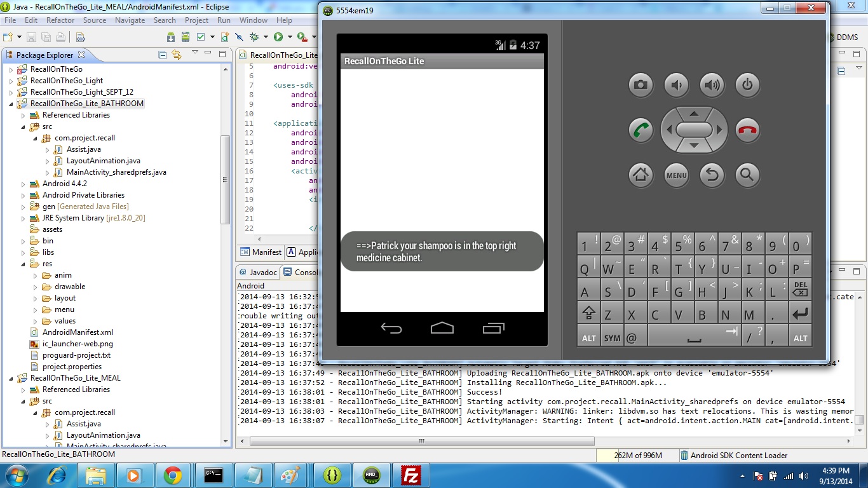
Task: Open the File menu
Action: [10, 20]
